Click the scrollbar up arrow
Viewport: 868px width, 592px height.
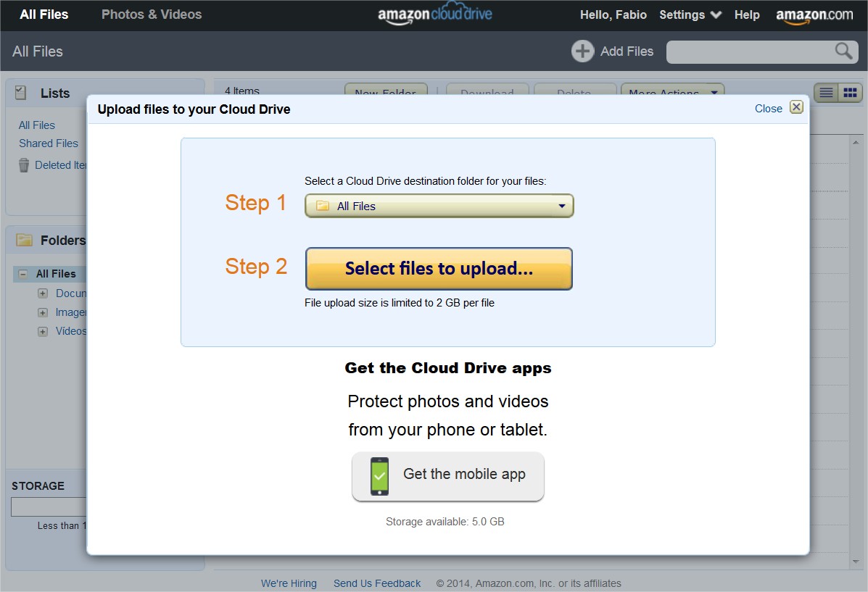click(x=856, y=142)
